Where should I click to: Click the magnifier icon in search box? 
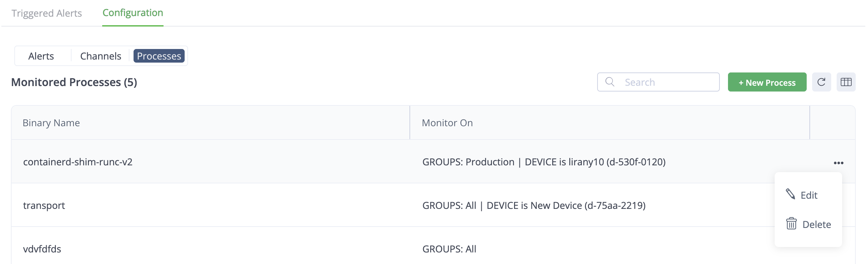coord(609,82)
